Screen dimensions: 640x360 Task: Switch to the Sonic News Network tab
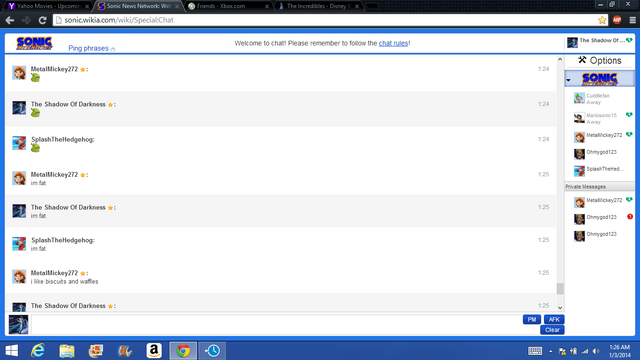click(138, 6)
